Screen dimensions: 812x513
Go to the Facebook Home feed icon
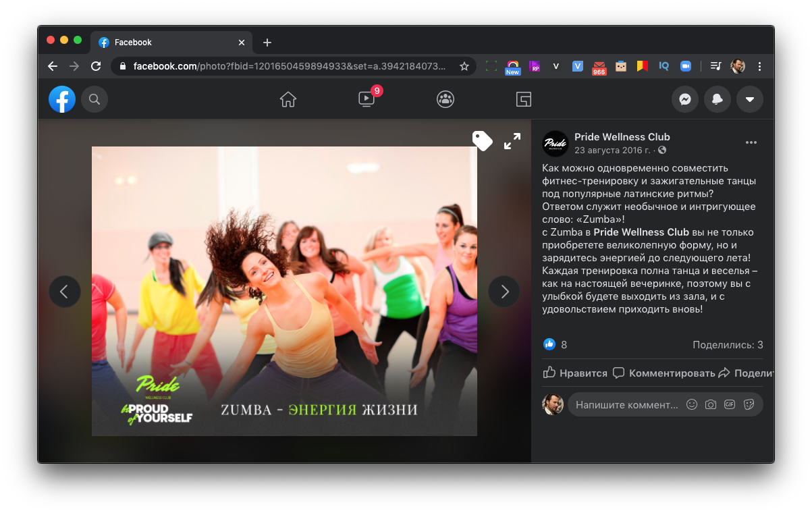[288, 99]
